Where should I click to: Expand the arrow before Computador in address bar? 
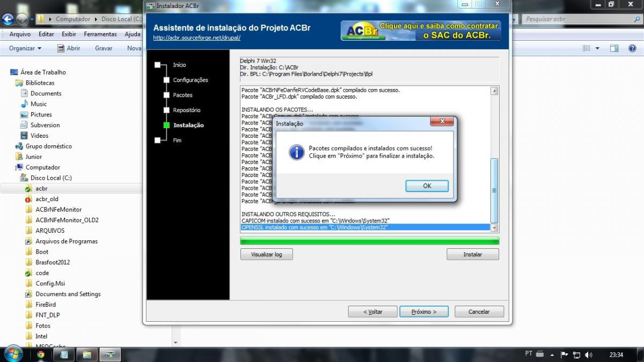point(50,19)
